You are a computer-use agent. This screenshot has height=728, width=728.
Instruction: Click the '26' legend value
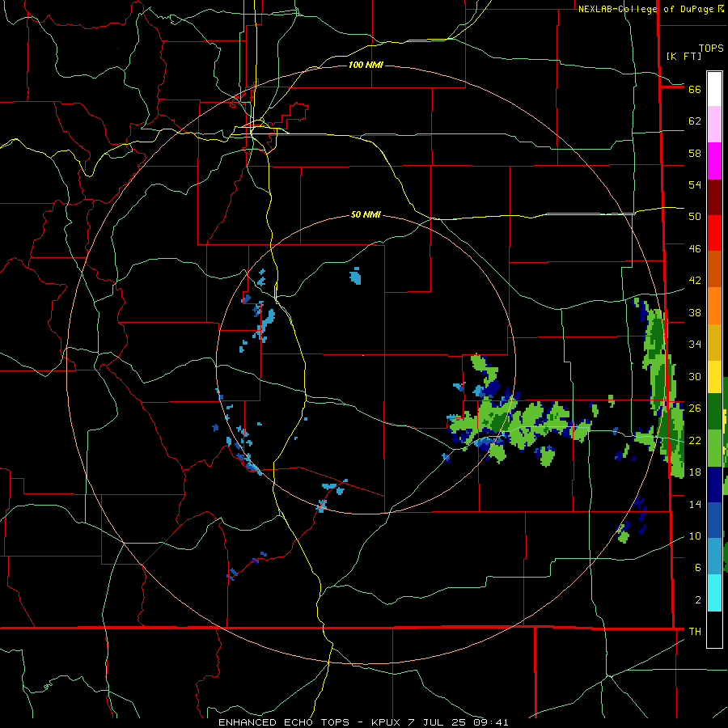click(695, 408)
